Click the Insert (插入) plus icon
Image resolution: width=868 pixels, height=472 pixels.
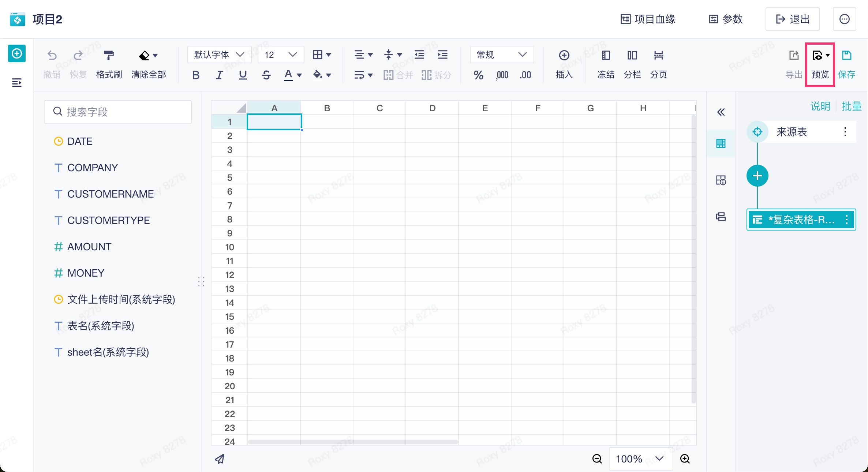point(564,56)
